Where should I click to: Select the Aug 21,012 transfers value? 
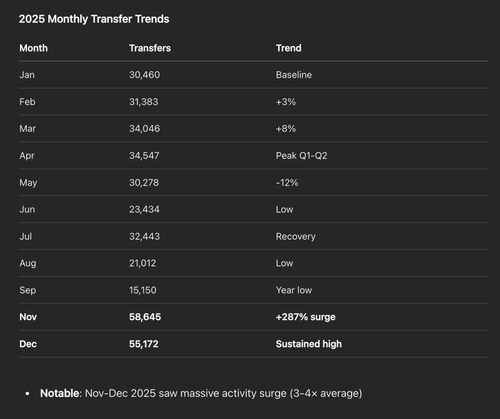pyautogui.click(x=143, y=263)
